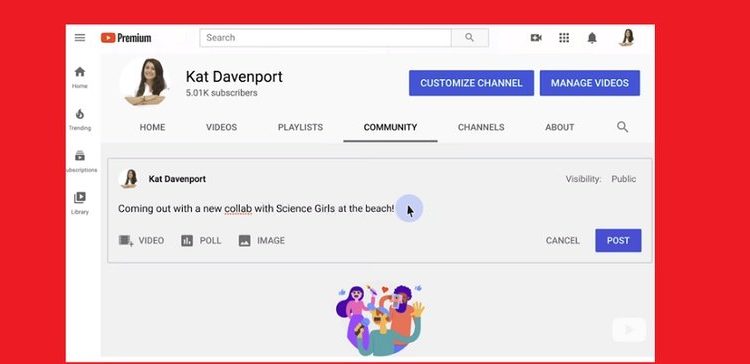Open Library in the sidebar
The height and width of the screenshot is (364, 750).
80,203
